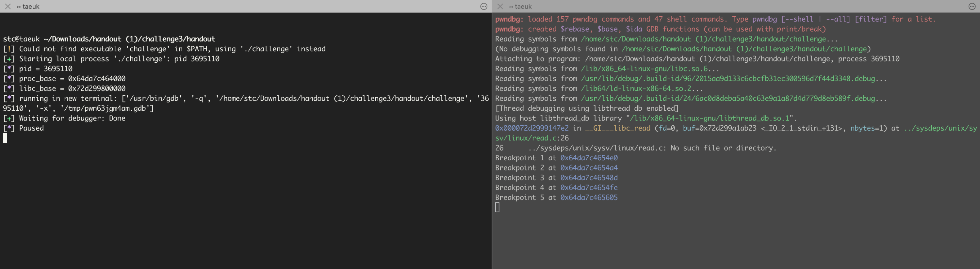Select the left pane title 'taeuk'
Image resolution: width=980 pixels, height=269 pixels.
pos(31,7)
